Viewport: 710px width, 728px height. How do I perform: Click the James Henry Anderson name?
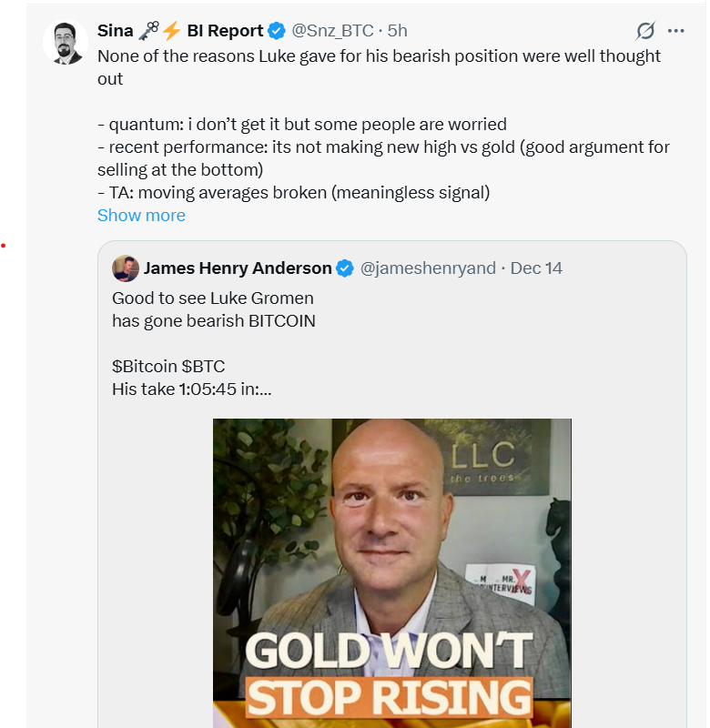click(x=238, y=268)
